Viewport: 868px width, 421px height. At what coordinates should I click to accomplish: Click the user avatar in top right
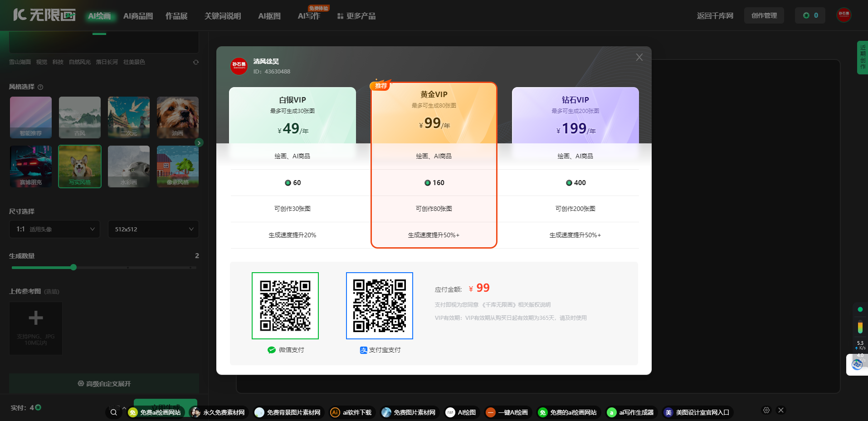[x=843, y=15]
